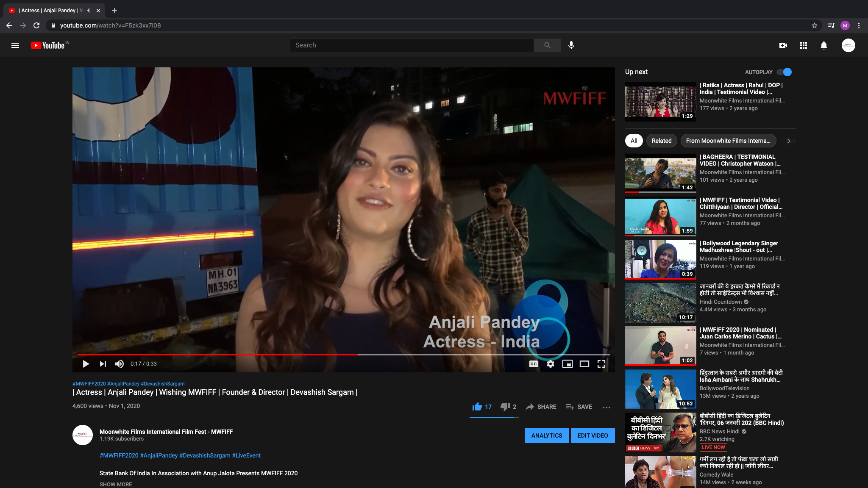The height and width of the screenshot is (488, 868).
Task: Open the main hamburger guide menu
Action: (x=15, y=45)
